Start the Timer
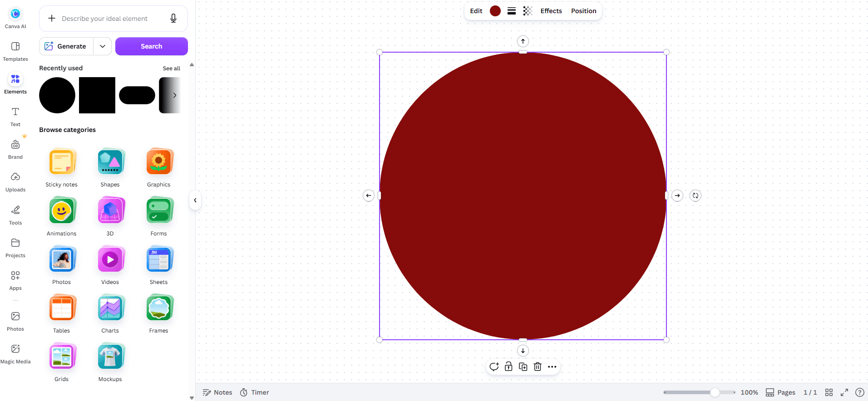The width and height of the screenshot is (868, 401). pyautogui.click(x=255, y=392)
